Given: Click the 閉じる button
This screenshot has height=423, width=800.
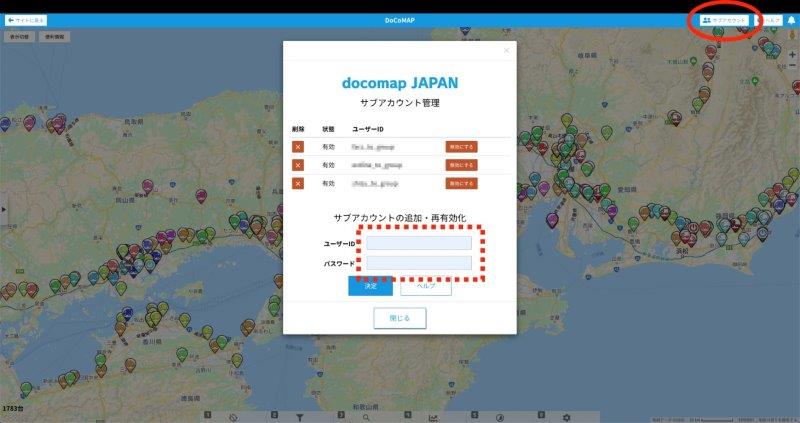Looking at the screenshot, I should coord(400,318).
